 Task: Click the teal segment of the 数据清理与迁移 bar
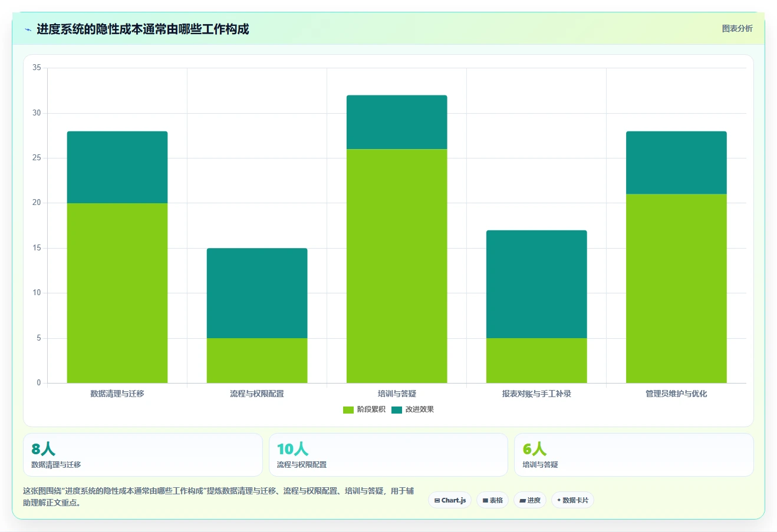click(x=117, y=167)
